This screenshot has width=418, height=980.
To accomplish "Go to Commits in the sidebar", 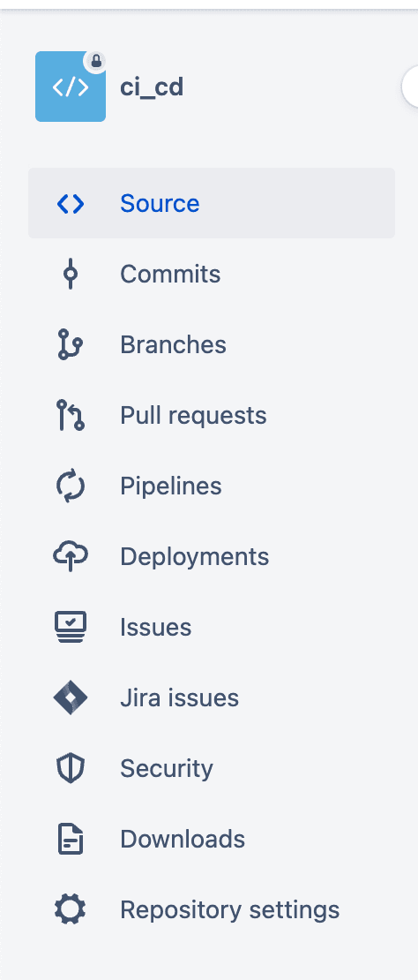I will (212, 274).
